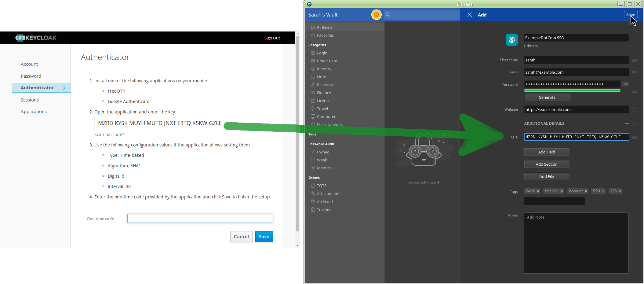This screenshot has height=284, width=644.
Task: Click the globe item icon beside the title
Action: coord(511,40)
